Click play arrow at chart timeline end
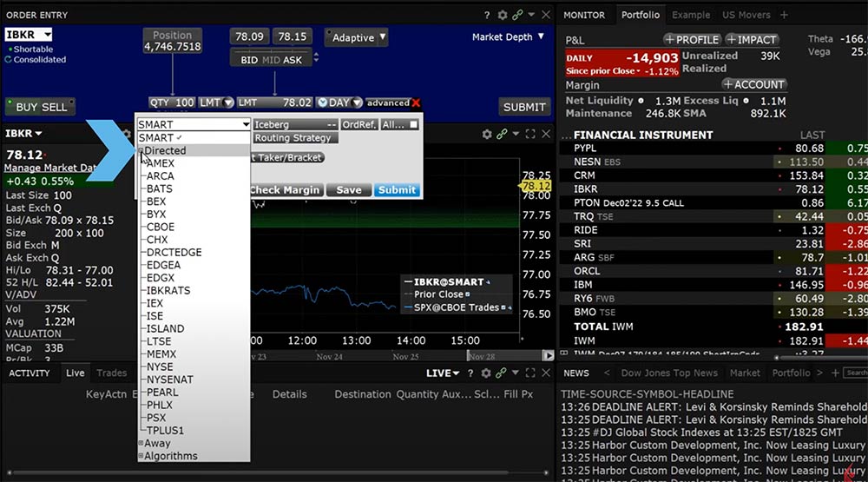The height and width of the screenshot is (482, 868). (x=548, y=356)
